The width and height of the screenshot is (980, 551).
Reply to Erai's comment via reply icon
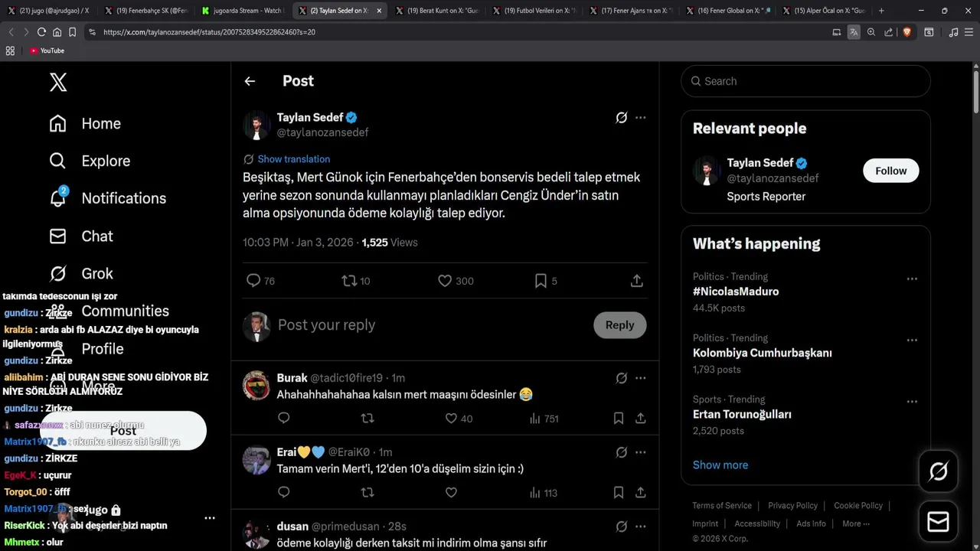click(x=284, y=493)
